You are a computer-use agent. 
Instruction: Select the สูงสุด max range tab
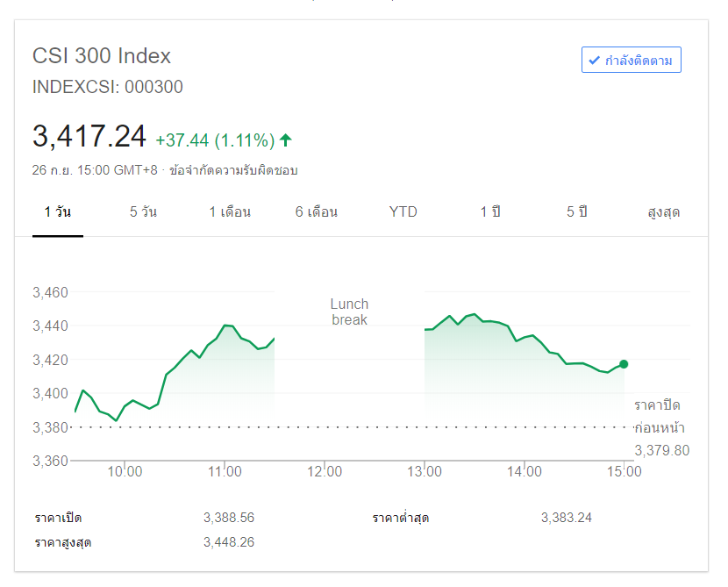[663, 212]
